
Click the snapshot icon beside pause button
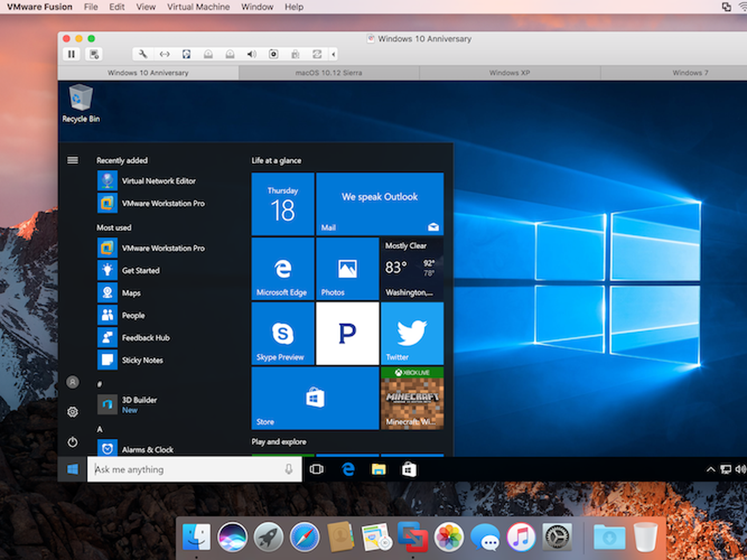pyautogui.click(x=94, y=54)
